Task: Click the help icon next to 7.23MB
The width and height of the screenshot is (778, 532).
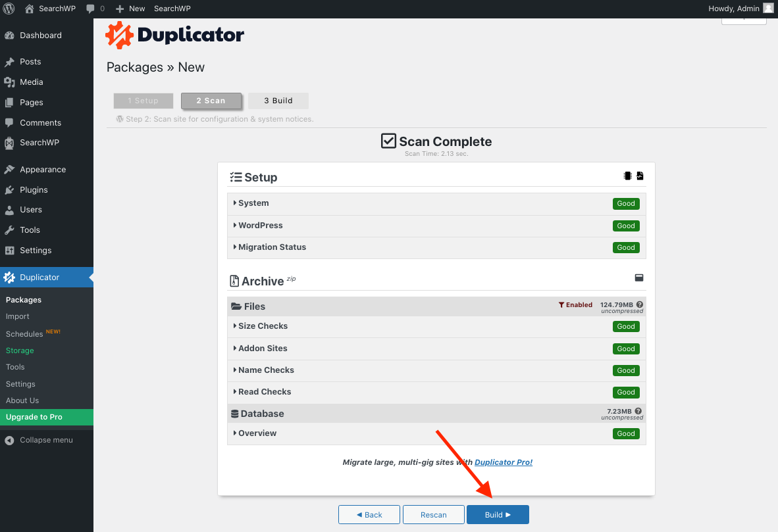Action: pyautogui.click(x=638, y=412)
